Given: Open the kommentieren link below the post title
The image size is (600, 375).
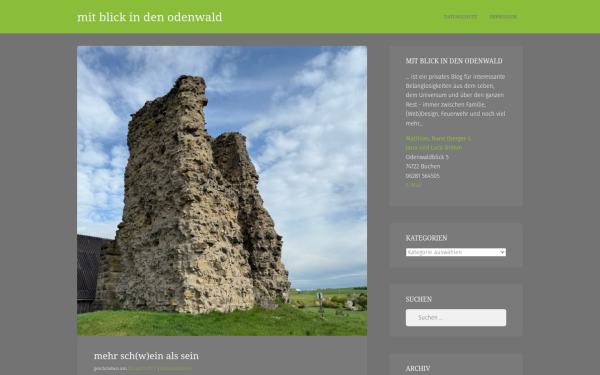Looking at the screenshot, I should tap(176, 368).
